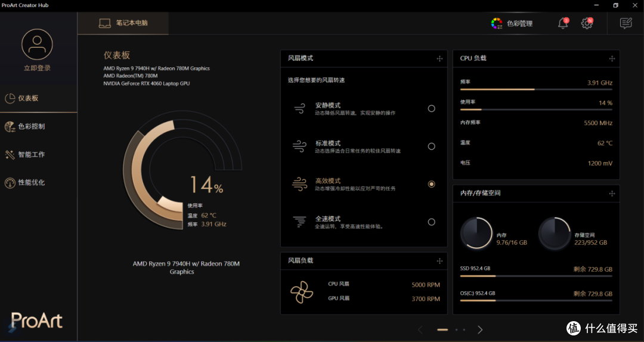Minimize the ProArt Creator Hub window

point(596,5)
